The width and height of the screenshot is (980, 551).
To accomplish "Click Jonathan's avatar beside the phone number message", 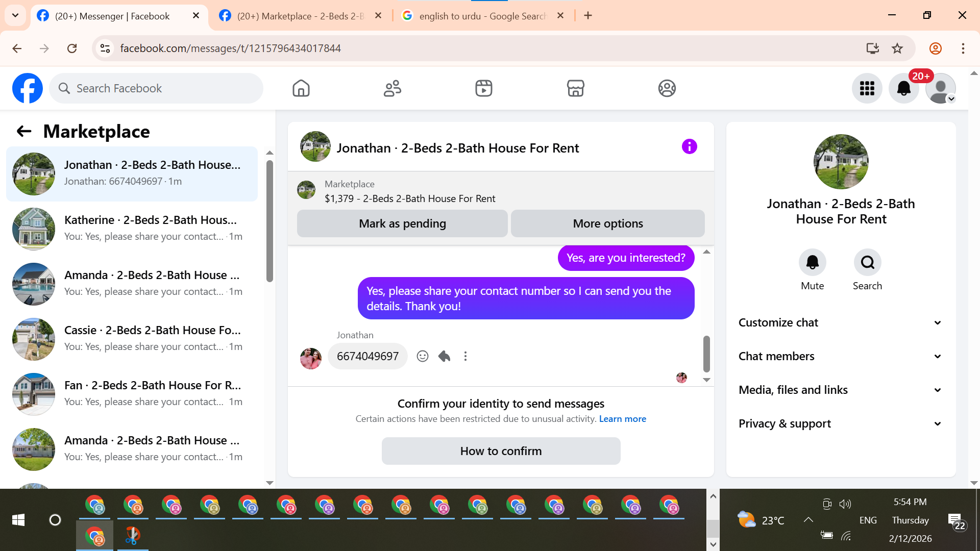I will (x=310, y=359).
